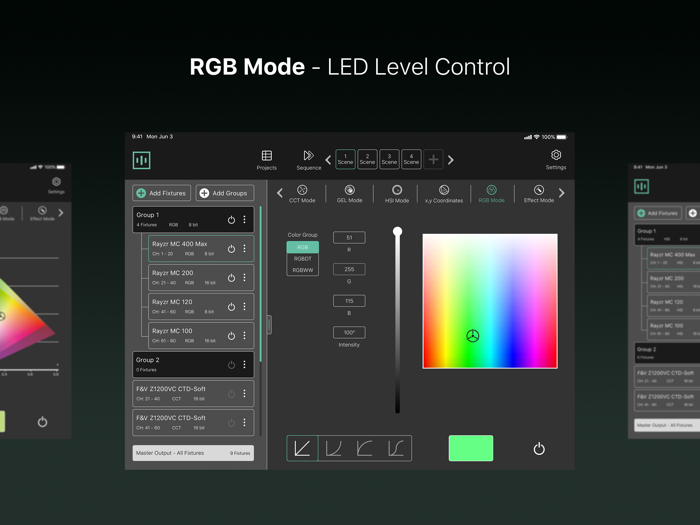Select the exponential dimming curve
Viewport: 700px width, 525px height.
tap(333, 448)
